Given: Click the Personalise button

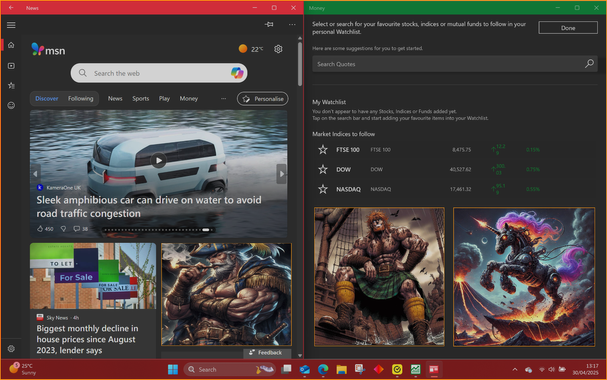Looking at the screenshot, I should click(x=263, y=99).
